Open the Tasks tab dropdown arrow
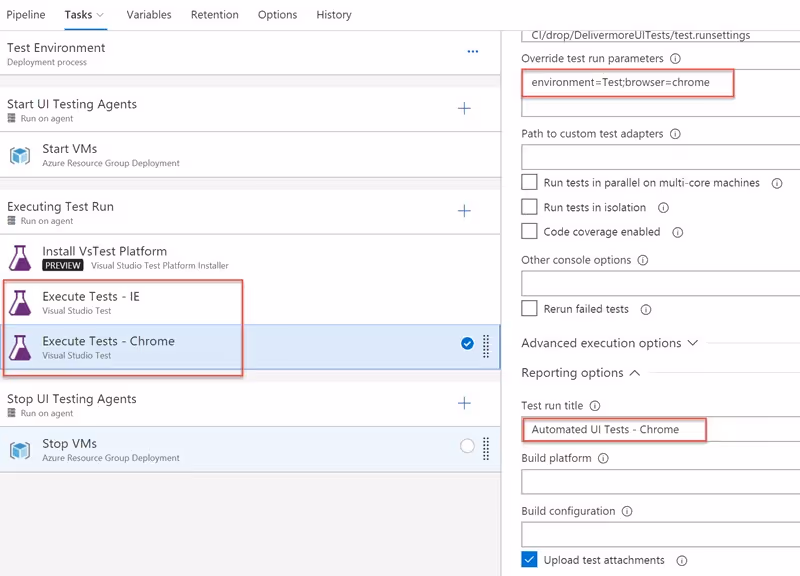 tap(100, 15)
